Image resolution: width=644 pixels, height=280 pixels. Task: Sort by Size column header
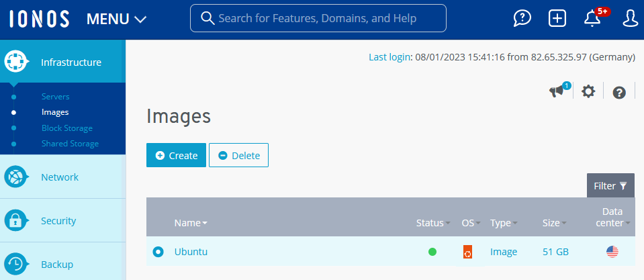(553, 223)
